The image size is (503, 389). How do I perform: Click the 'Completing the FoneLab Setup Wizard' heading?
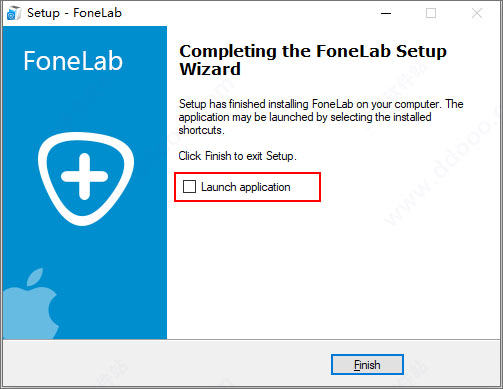(313, 60)
